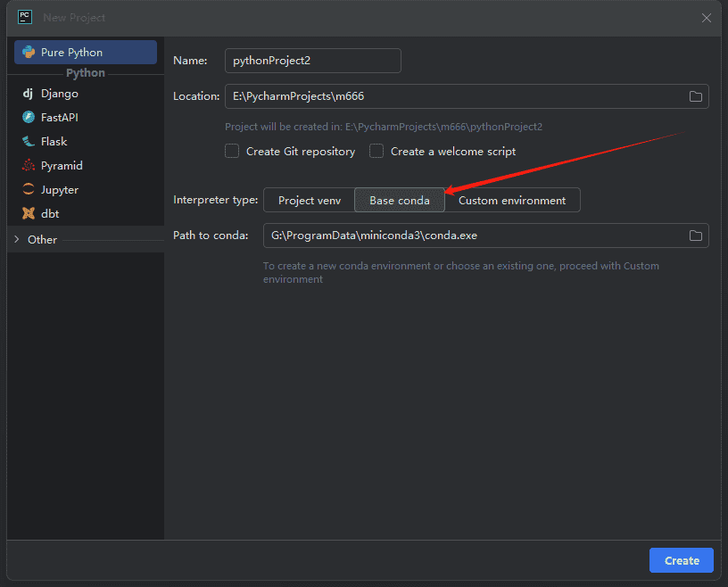
Task: Pick the Pyramid project type icon
Action: tap(28, 166)
